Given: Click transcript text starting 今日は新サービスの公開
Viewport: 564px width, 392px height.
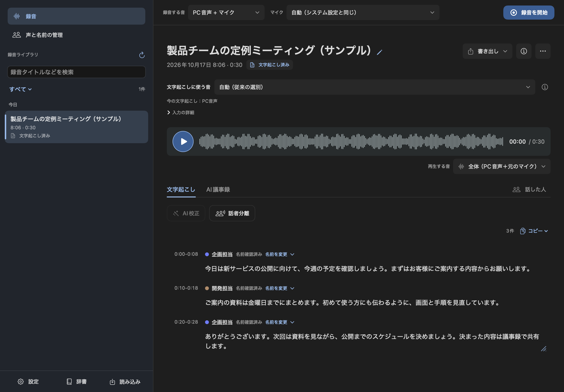Looking at the screenshot, I should click(369, 268).
